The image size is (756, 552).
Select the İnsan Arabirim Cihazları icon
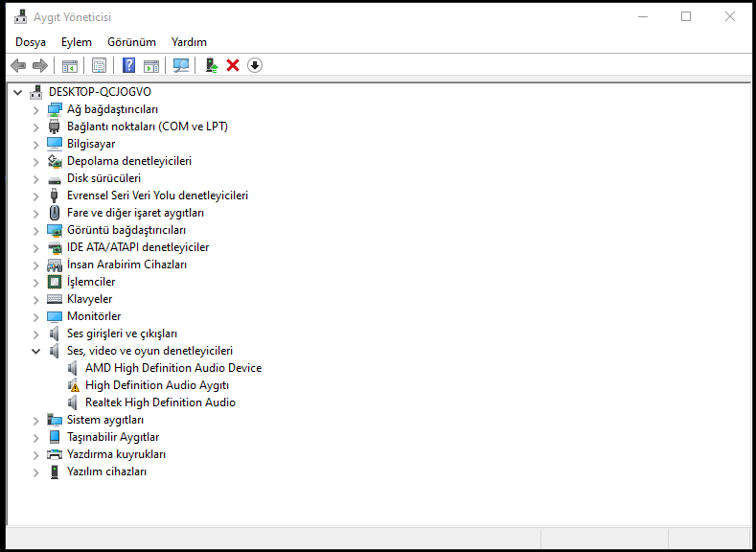coord(55,264)
